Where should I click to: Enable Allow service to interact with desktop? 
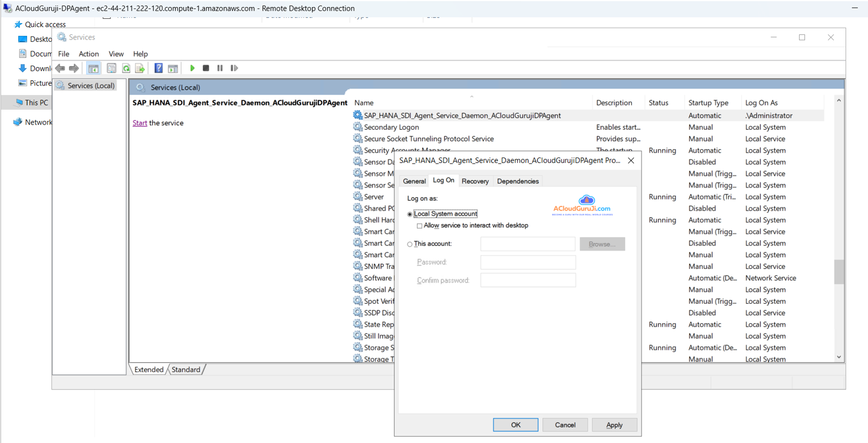(x=419, y=226)
